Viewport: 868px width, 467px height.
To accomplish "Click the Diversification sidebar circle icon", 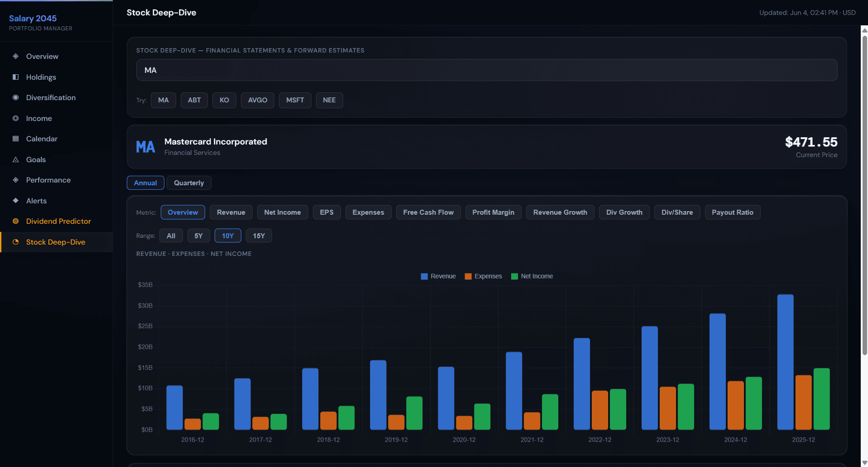I will click(x=16, y=97).
